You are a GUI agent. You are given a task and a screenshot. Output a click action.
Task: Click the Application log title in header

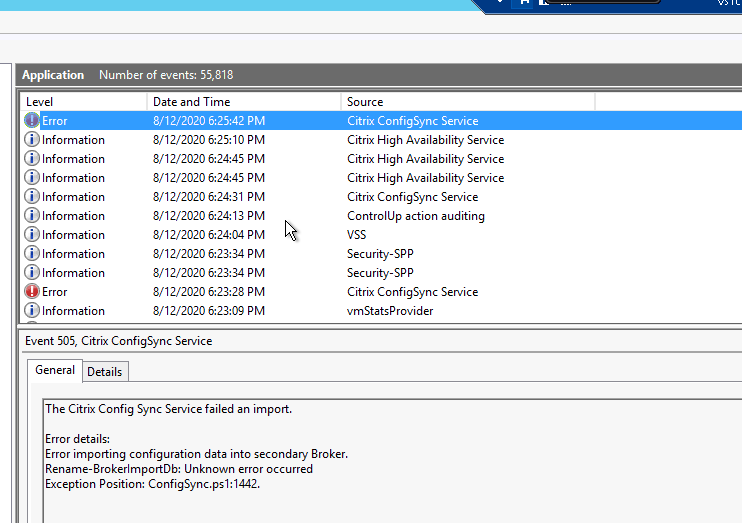pyautogui.click(x=53, y=75)
